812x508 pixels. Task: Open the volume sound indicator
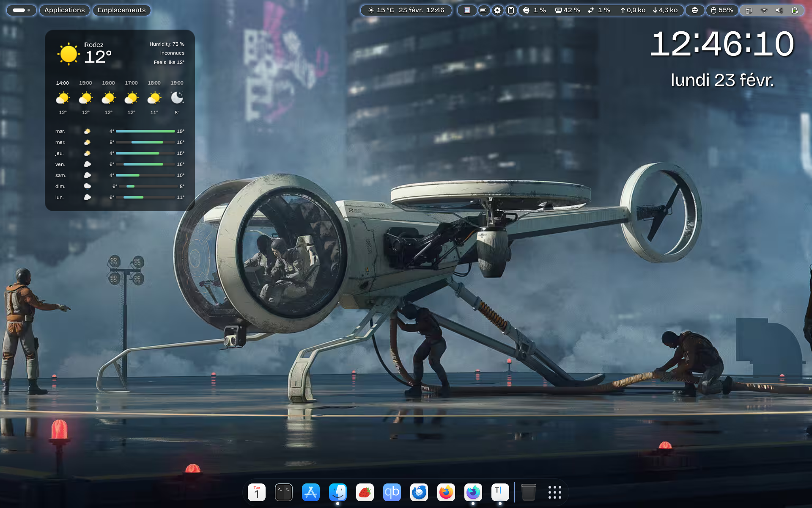coord(779,10)
